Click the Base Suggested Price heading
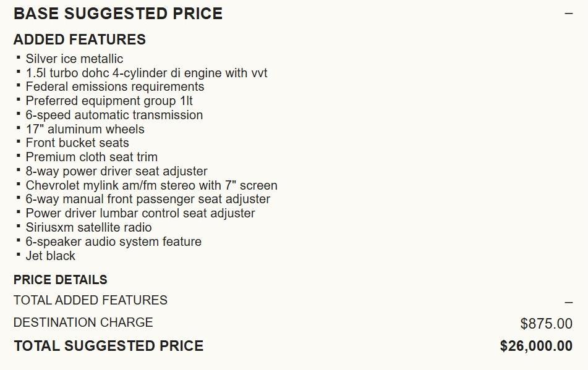The image size is (588, 370). (118, 14)
